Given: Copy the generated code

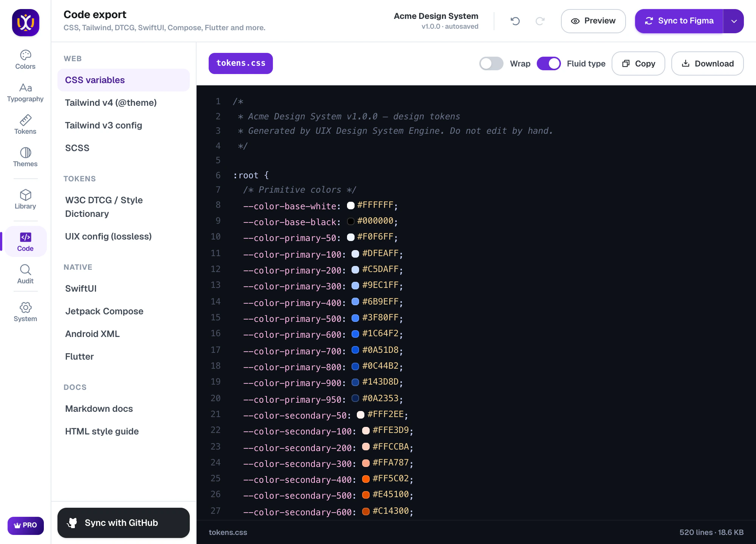Looking at the screenshot, I should pos(638,63).
